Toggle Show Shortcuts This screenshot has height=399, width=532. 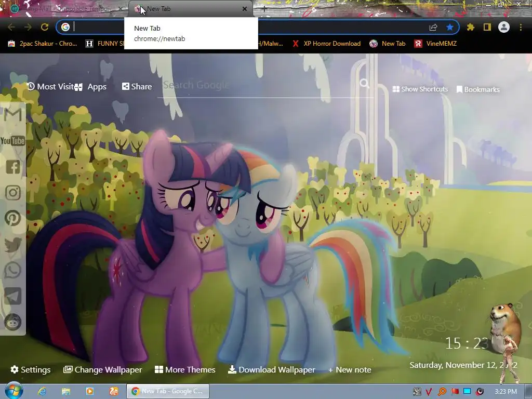420,89
